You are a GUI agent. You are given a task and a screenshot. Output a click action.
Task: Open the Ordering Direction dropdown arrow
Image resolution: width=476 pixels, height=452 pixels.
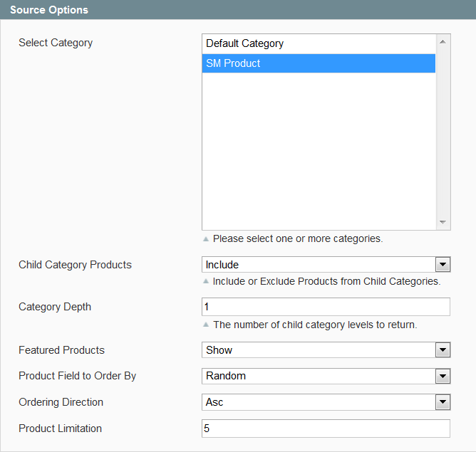pyautogui.click(x=443, y=402)
